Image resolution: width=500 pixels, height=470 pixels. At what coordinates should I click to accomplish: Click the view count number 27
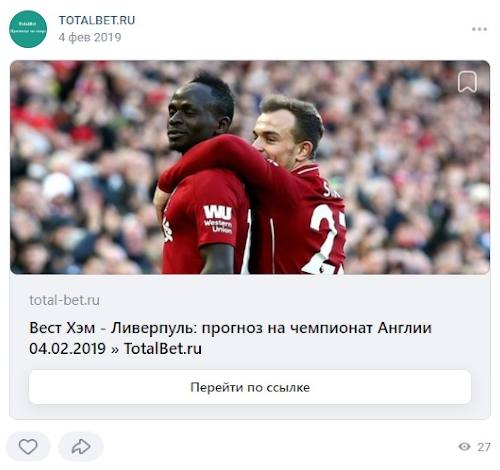[484, 447]
